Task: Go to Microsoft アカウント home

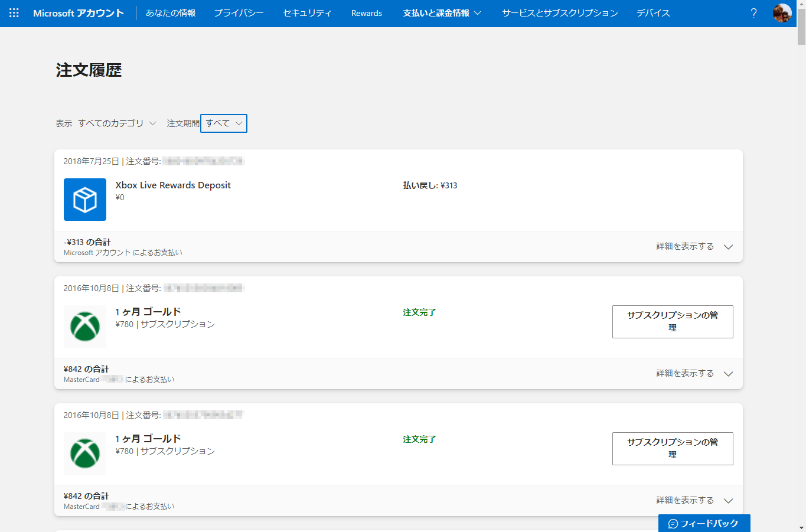Action: [x=79, y=13]
